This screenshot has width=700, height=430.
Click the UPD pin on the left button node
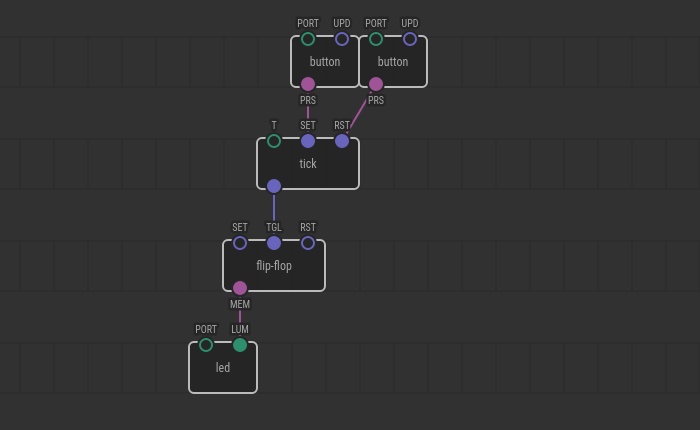click(342, 39)
